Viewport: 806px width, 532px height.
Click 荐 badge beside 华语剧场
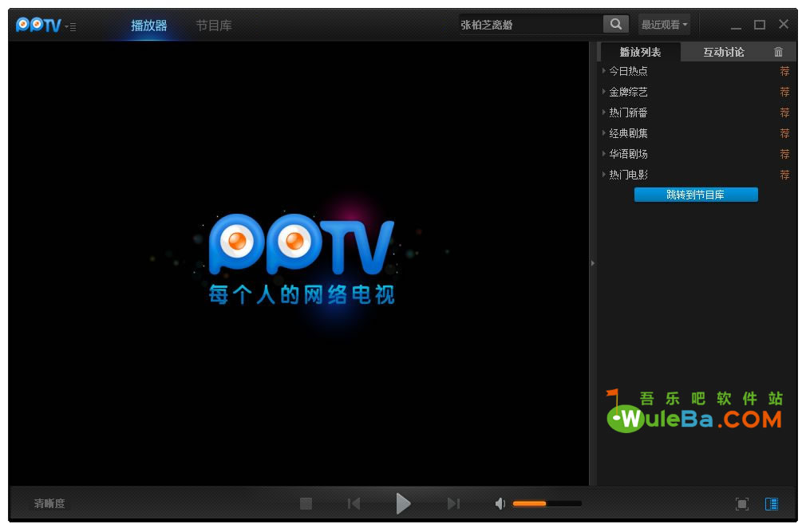click(x=784, y=154)
